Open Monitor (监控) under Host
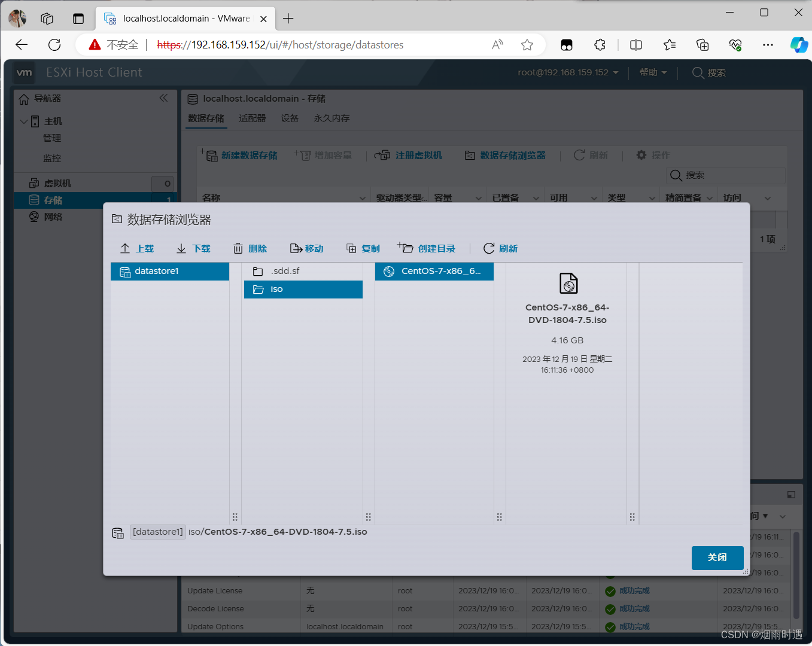The width and height of the screenshot is (812, 646). point(52,159)
